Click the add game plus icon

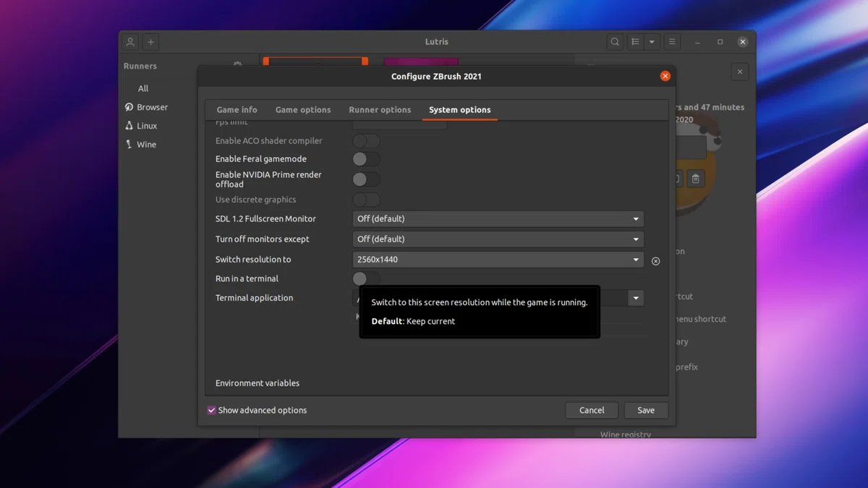point(150,42)
